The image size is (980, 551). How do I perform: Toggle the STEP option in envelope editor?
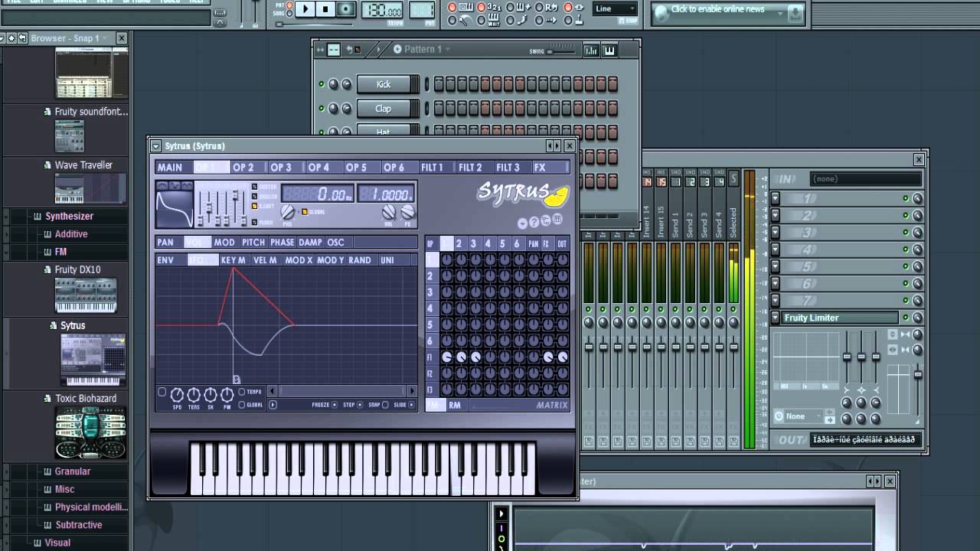tap(361, 405)
